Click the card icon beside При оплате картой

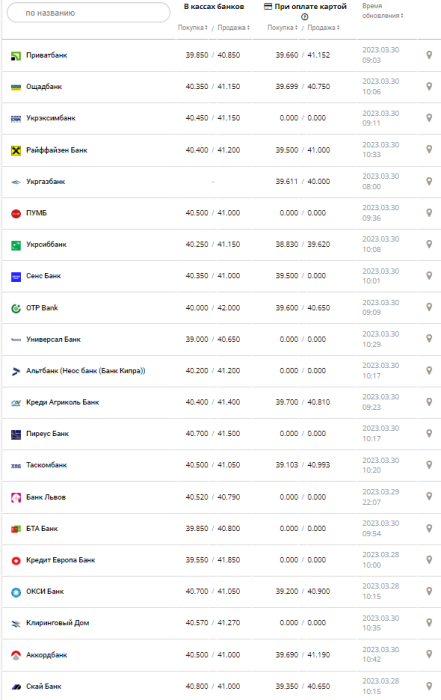point(268,7)
